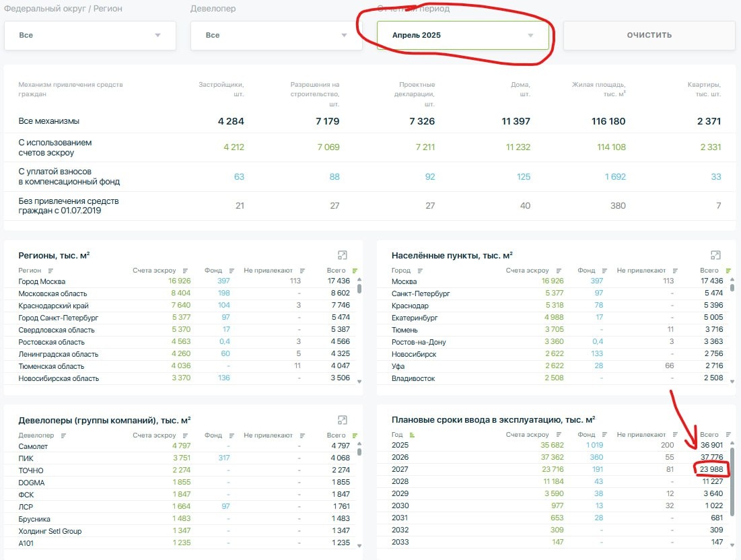This screenshot has width=741, height=560.
Task: Sort Регионы table by Фонд column
Action: 232,271
